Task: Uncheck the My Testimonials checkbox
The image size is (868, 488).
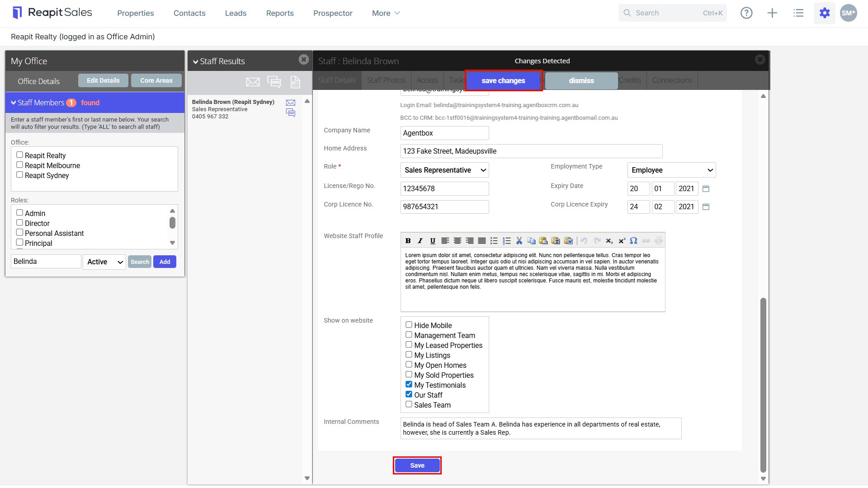Action: pos(409,385)
